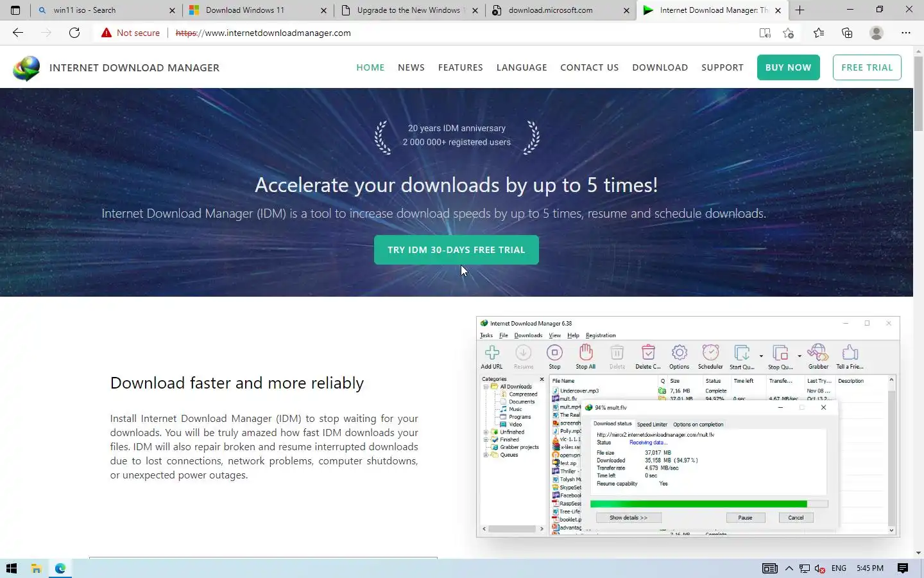Close the Internet Download Manager tab
Viewport: 924px width, 578px height.
pos(778,10)
